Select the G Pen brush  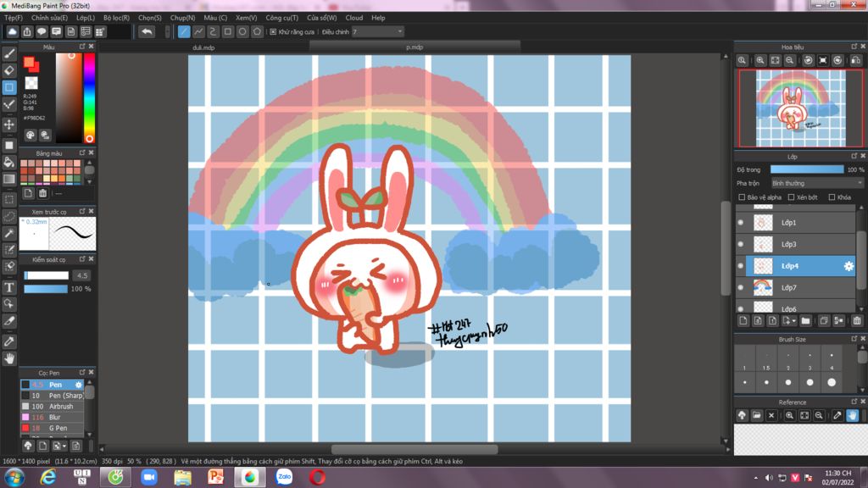53,428
